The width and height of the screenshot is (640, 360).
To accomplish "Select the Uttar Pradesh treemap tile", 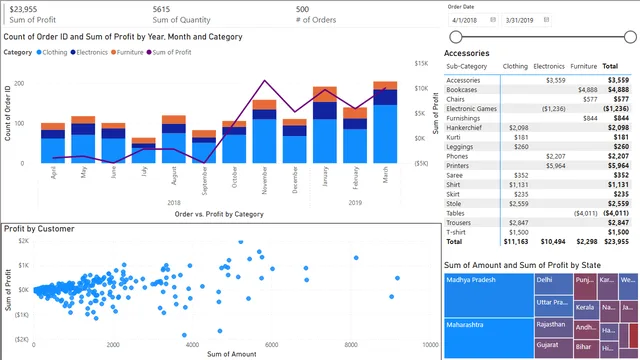I will (x=554, y=307).
